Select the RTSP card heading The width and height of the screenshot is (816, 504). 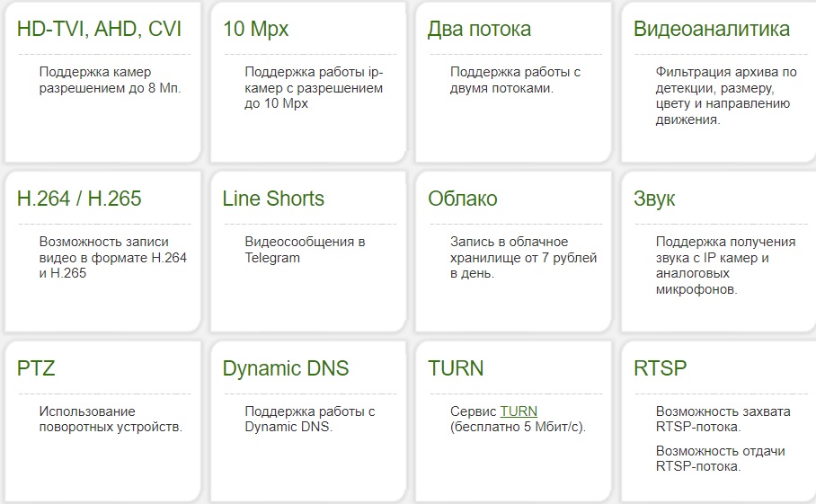coord(660,368)
